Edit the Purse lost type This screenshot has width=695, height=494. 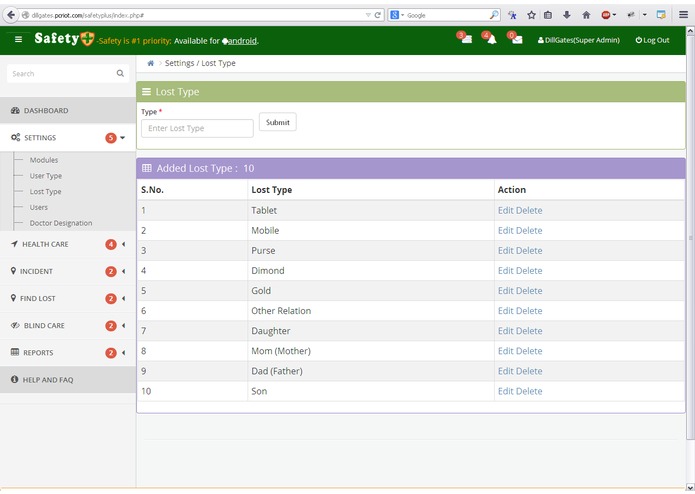coord(506,250)
